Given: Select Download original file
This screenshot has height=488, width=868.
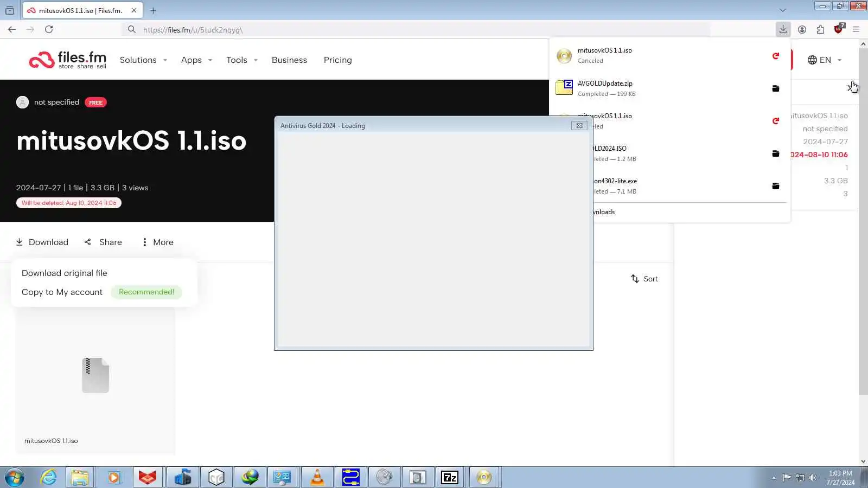Looking at the screenshot, I should [x=65, y=273].
